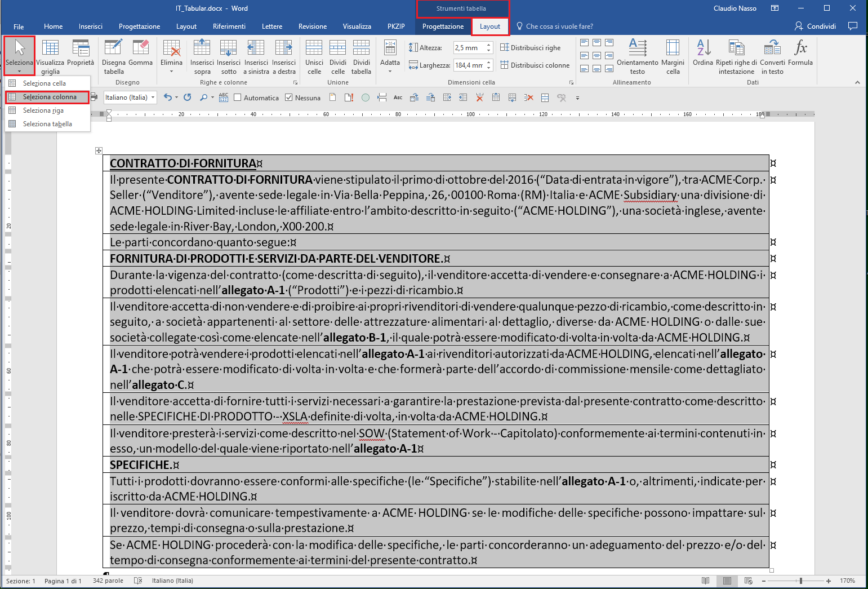Toggle the Nessuna checkbox
Image resolution: width=868 pixels, height=589 pixels.
pyautogui.click(x=289, y=98)
